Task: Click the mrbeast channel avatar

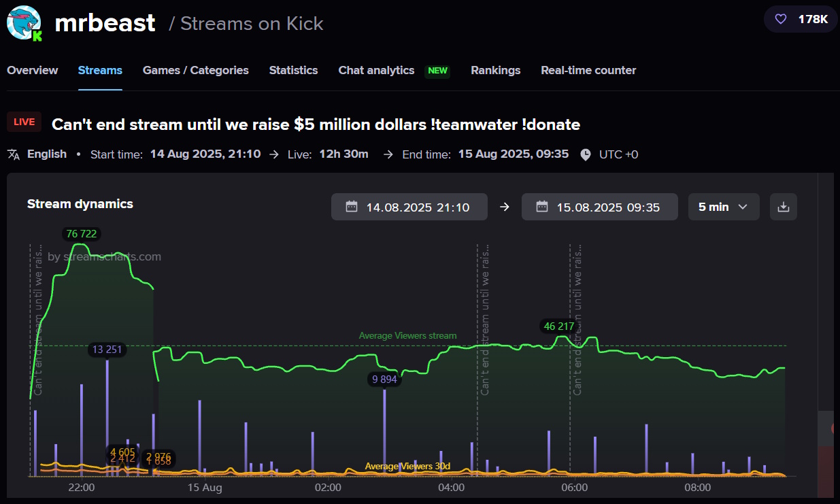Action: coord(24,24)
